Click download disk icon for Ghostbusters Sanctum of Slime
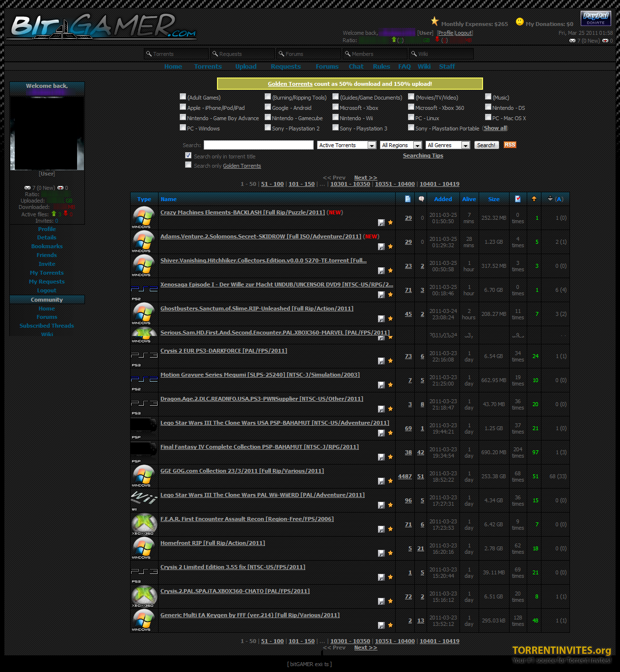This screenshot has width=620, height=672. tap(381, 318)
